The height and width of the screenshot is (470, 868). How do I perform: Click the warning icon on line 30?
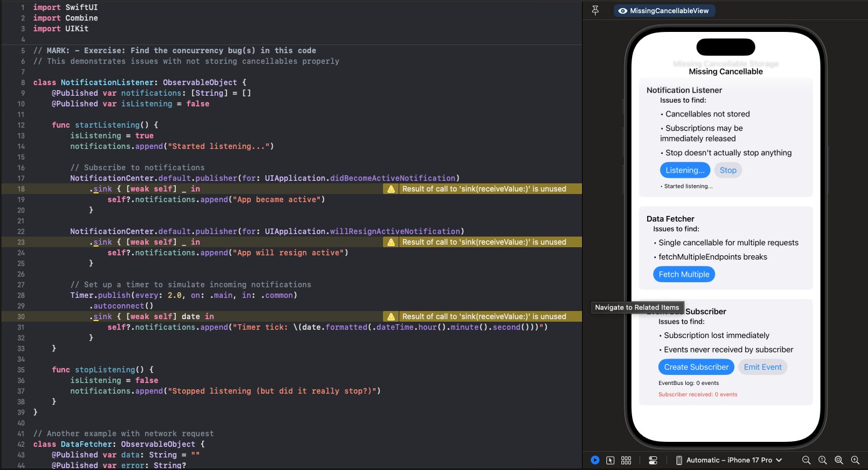(391, 316)
